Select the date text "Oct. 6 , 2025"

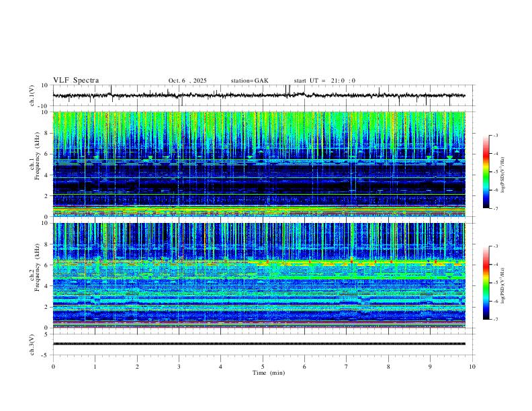tap(187, 81)
